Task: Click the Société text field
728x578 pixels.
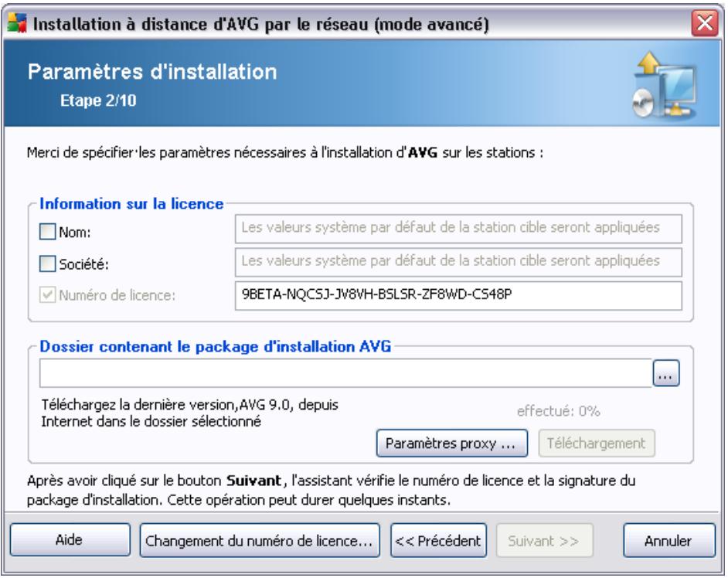Action: click(x=458, y=262)
